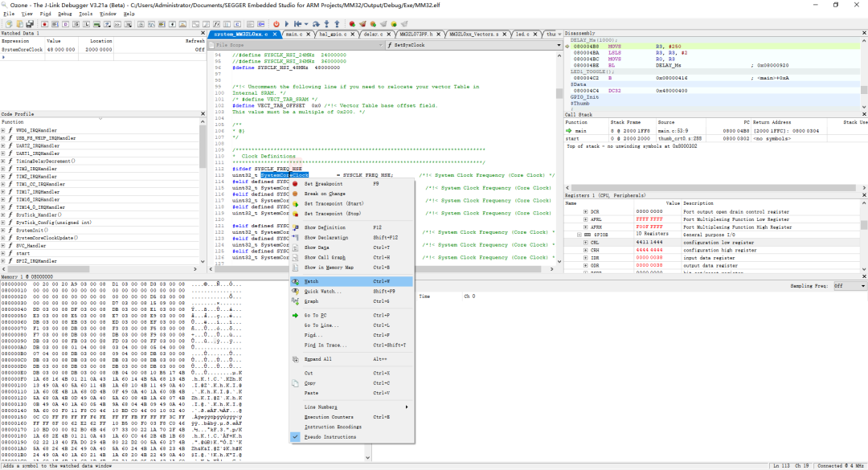Expand SysTick_Config(unsigned int) function node
The height and width of the screenshot is (470, 868).
click(3, 223)
